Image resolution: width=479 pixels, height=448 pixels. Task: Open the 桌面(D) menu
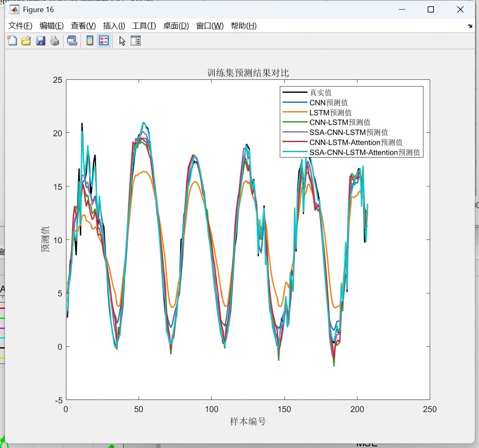click(176, 25)
